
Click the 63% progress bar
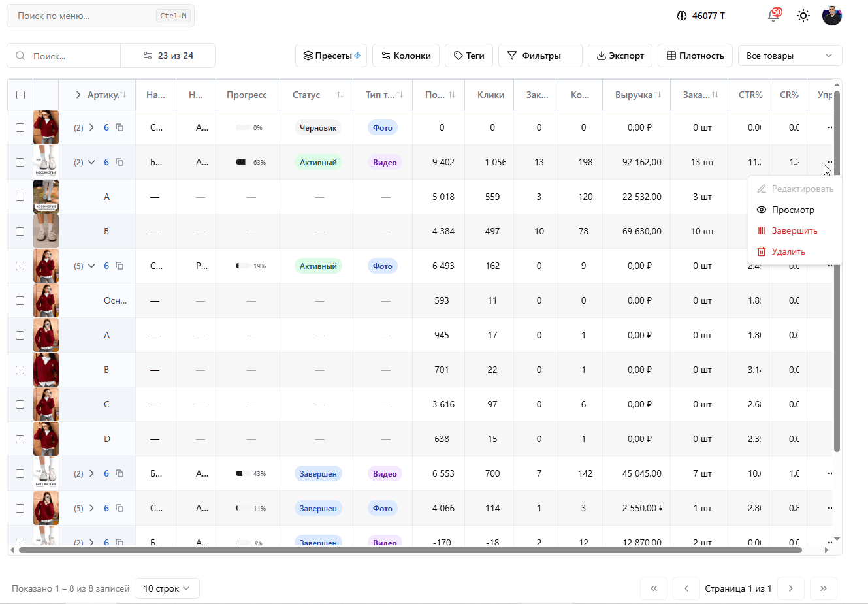pos(241,162)
